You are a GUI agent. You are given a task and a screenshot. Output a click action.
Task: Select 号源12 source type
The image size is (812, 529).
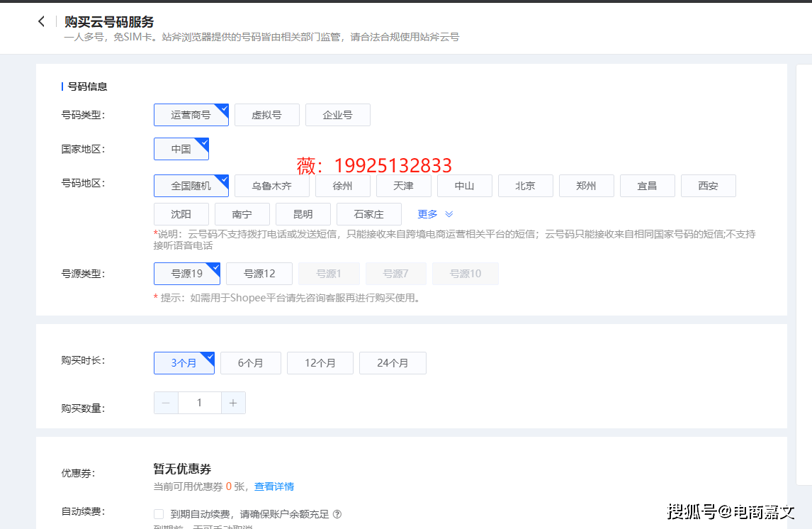point(259,274)
